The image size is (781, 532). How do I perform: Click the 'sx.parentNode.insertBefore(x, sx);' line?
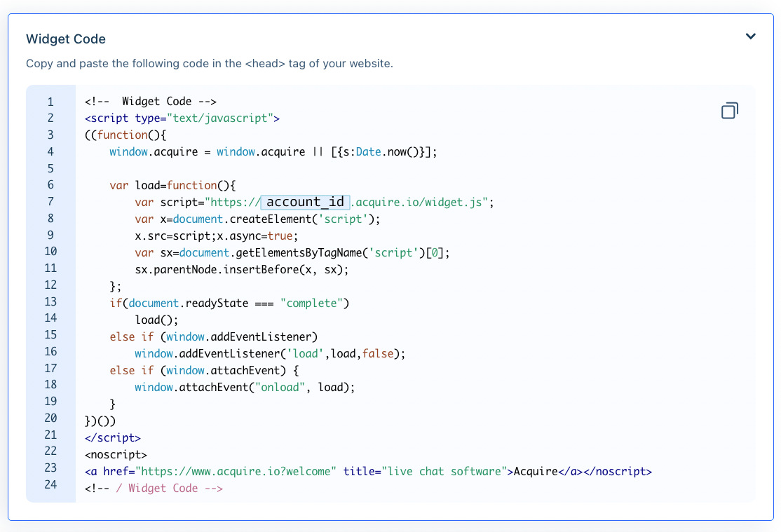point(242,270)
